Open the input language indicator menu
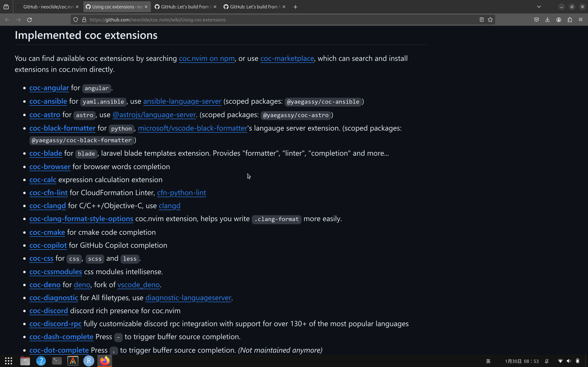 coord(488,361)
